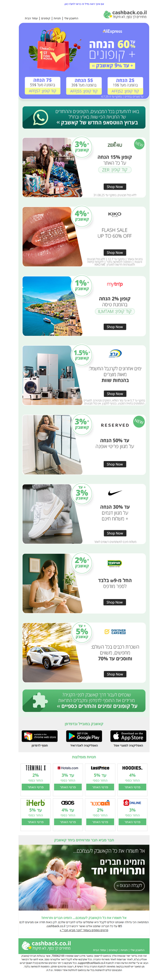Click Shop Now under the Reserved offer

[115, 464]
